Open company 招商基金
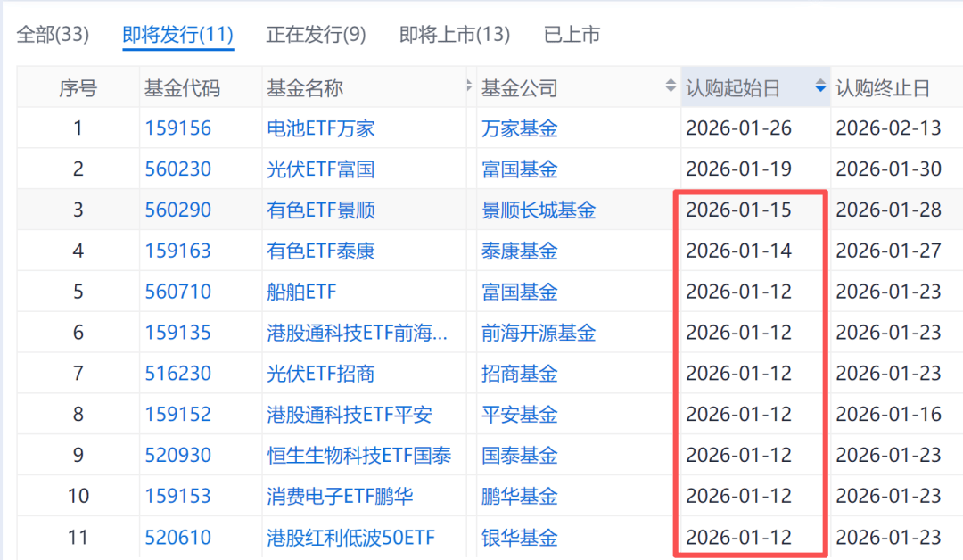Screen dimensions: 963x560 (520, 374)
